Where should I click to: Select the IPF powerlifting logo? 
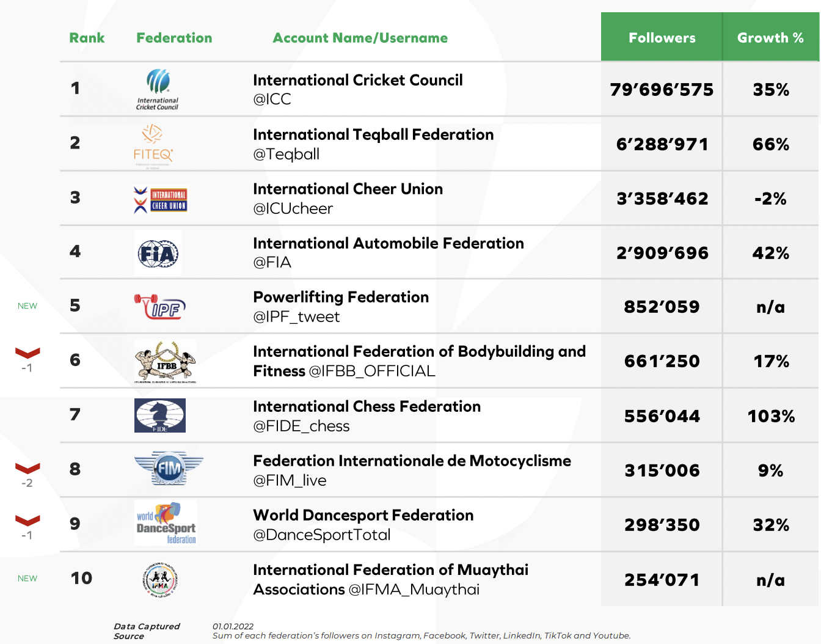160,307
